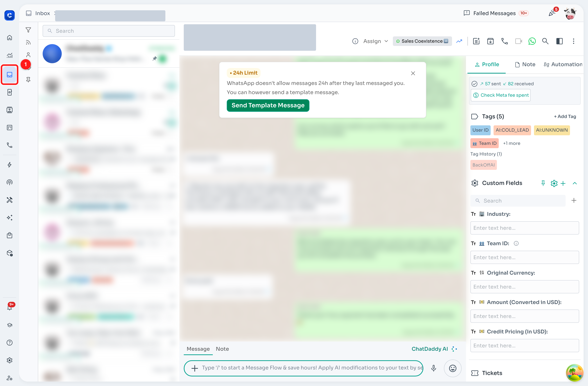Open the tools wrench sidebar icon
The width and height of the screenshot is (588, 386).
(x=9, y=200)
